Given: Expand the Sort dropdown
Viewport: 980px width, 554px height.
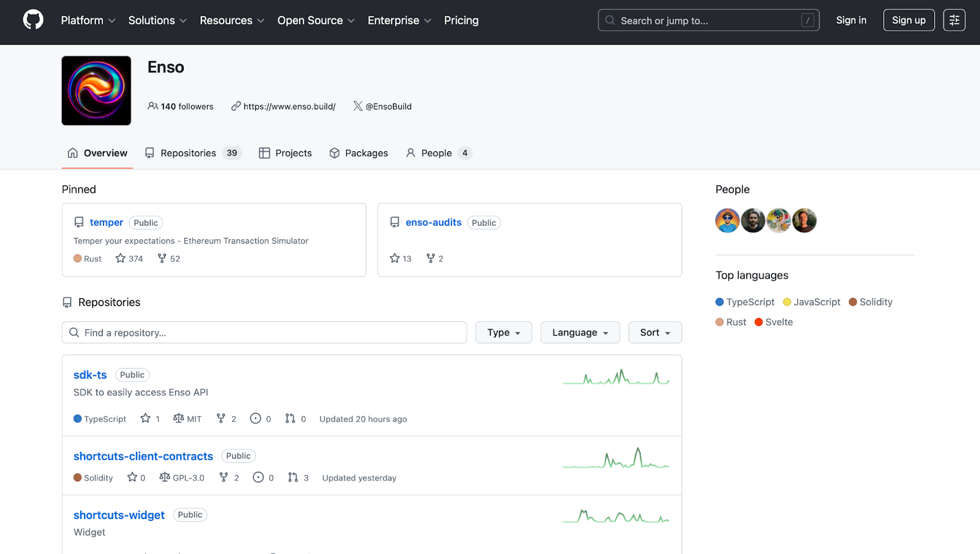Looking at the screenshot, I should click(x=654, y=332).
